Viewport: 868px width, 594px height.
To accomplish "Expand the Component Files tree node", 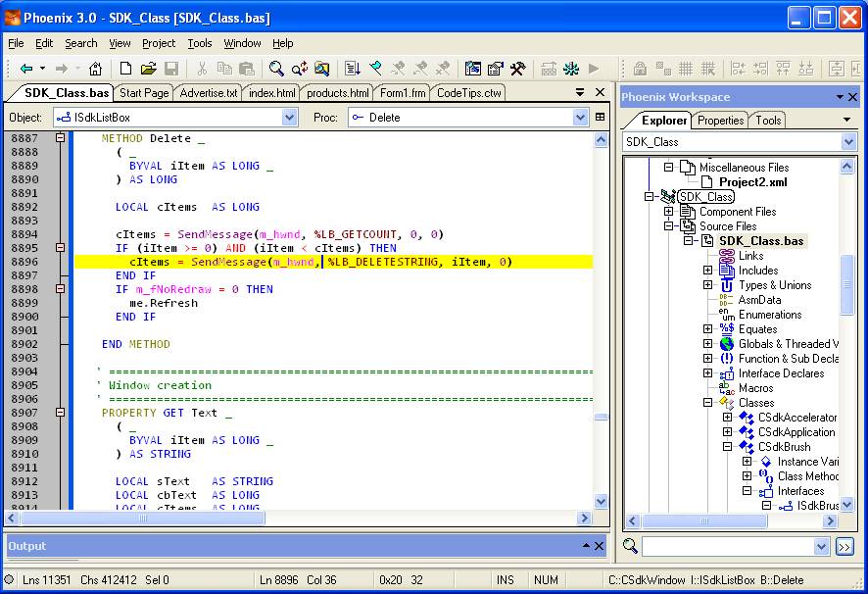I will coord(668,211).
